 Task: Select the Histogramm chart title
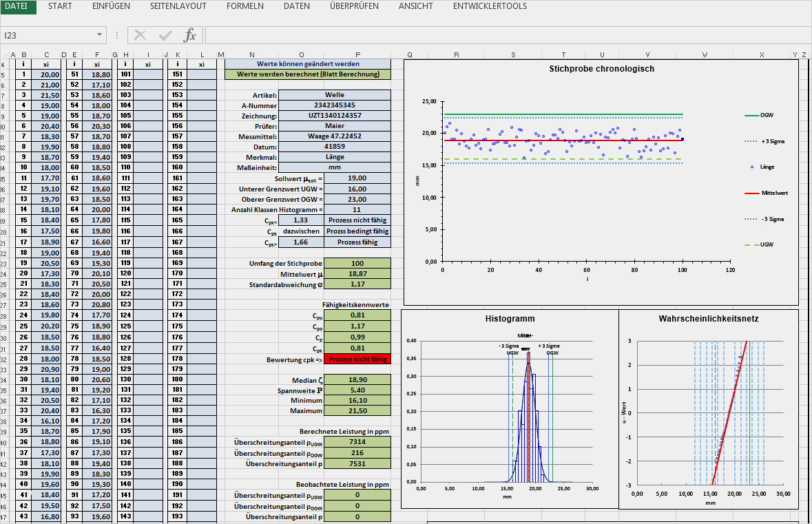(x=510, y=319)
